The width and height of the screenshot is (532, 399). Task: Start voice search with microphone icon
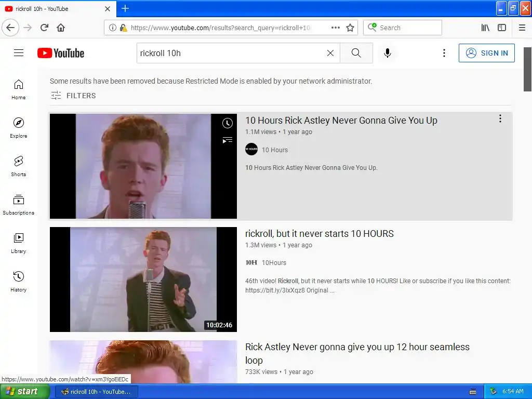[x=388, y=53]
